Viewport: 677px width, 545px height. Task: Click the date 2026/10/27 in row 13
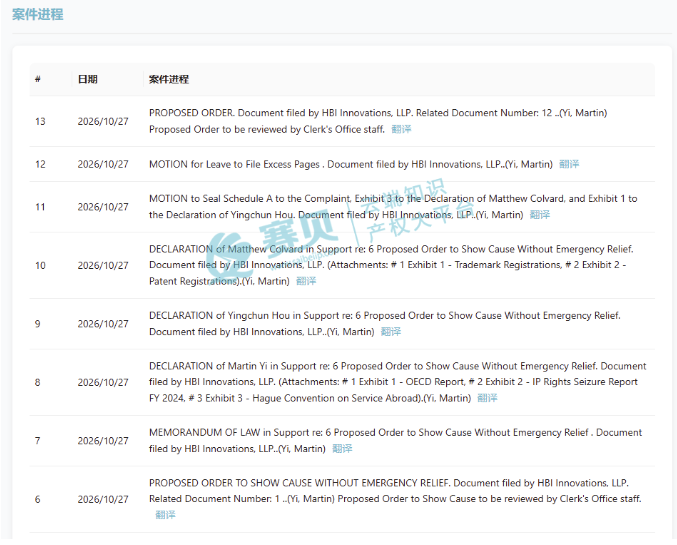tap(103, 121)
